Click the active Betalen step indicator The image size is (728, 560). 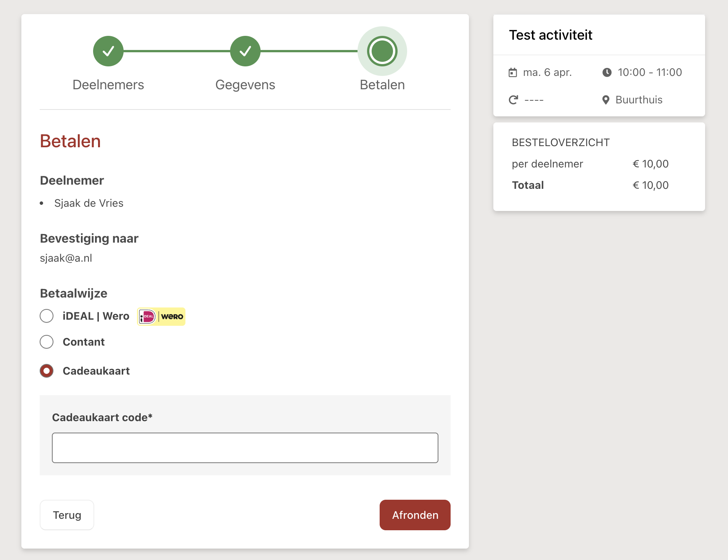(x=382, y=51)
